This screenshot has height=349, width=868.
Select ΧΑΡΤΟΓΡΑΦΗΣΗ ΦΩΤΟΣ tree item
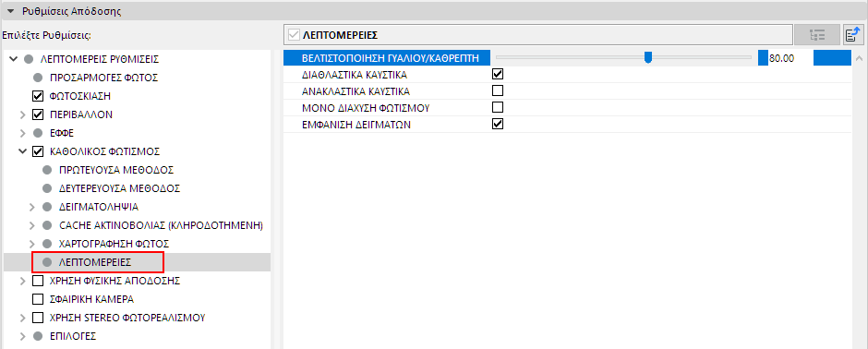[114, 244]
